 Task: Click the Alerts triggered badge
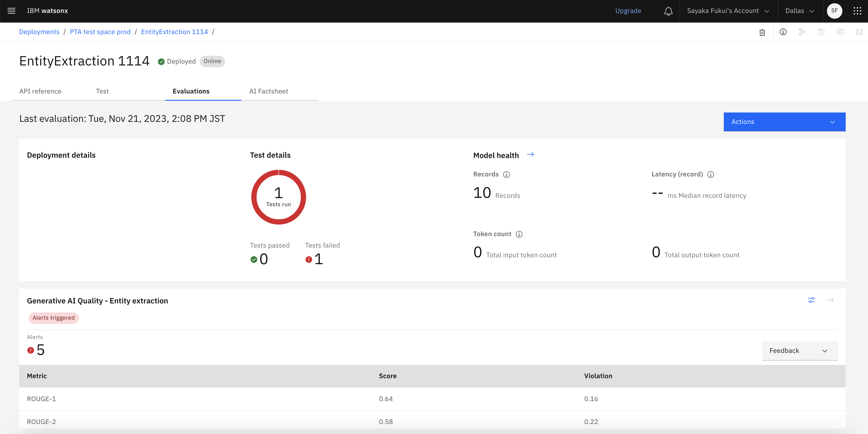point(54,318)
